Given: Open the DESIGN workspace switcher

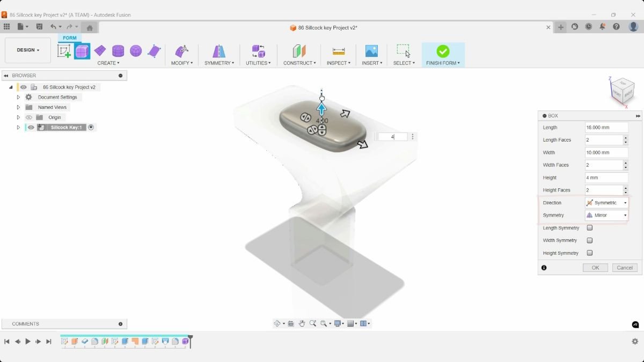Looking at the screenshot, I should pos(28,50).
